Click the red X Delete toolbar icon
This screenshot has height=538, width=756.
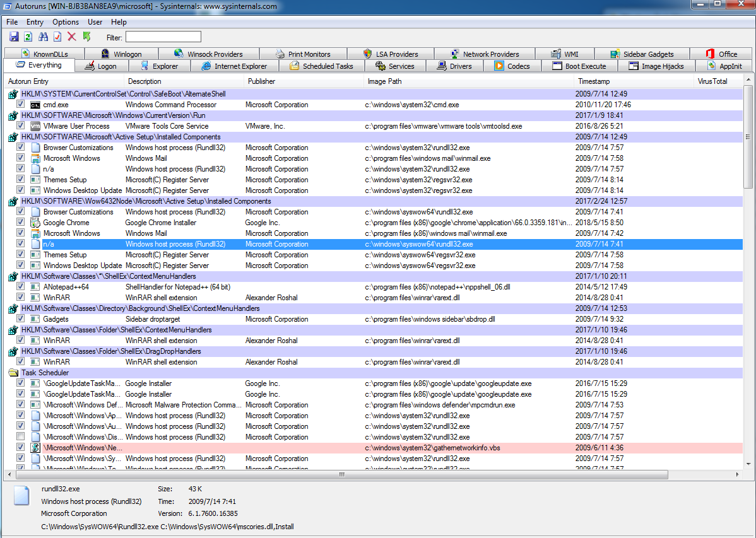(x=72, y=37)
